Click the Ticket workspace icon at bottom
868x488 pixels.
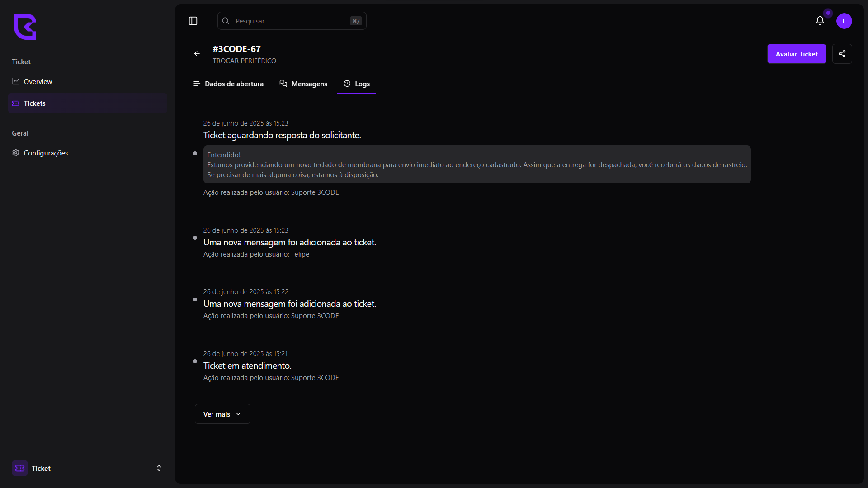[x=20, y=468]
